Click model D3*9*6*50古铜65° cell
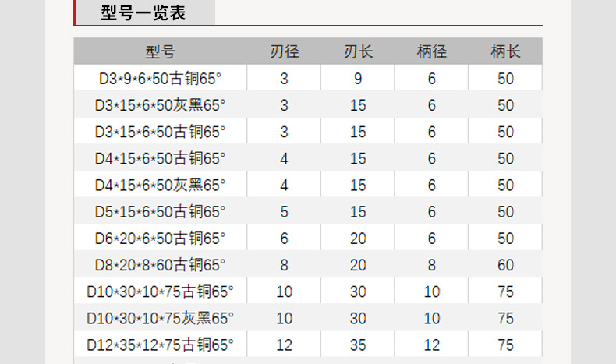616x364 pixels. click(161, 79)
